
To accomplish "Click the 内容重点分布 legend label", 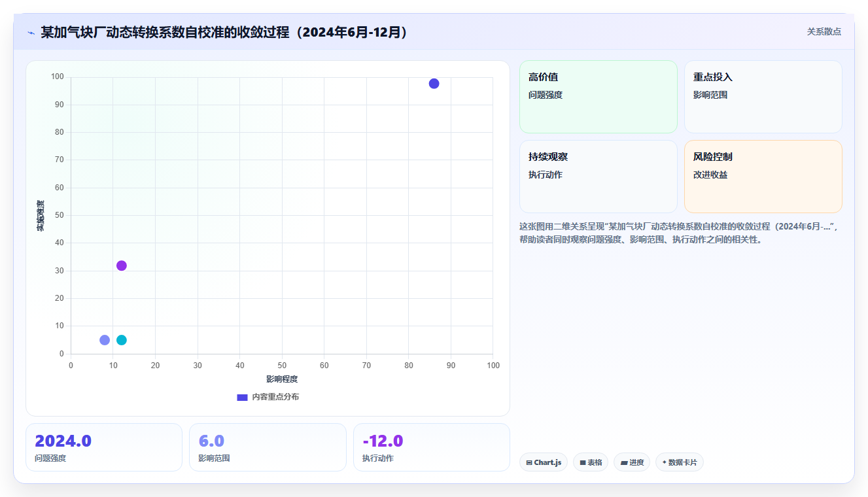I will point(275,397).
